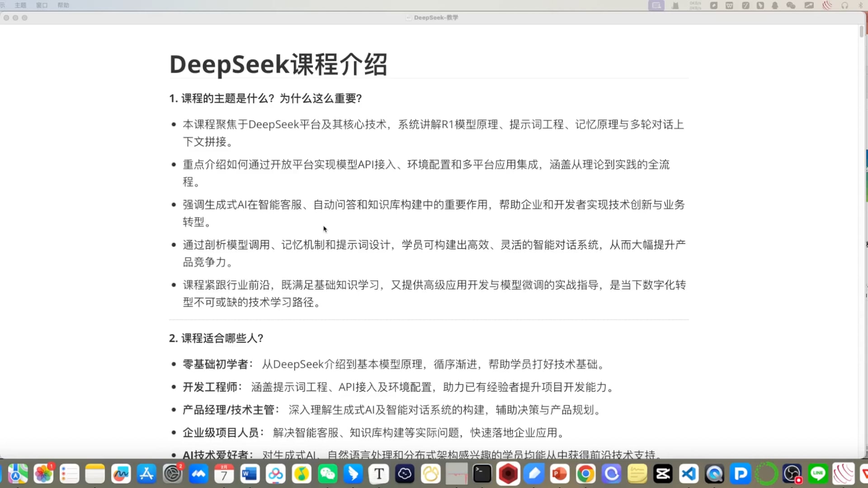868x488 pixels.
Task: Open CapCut from the Dock
Action: pos(663,474)
